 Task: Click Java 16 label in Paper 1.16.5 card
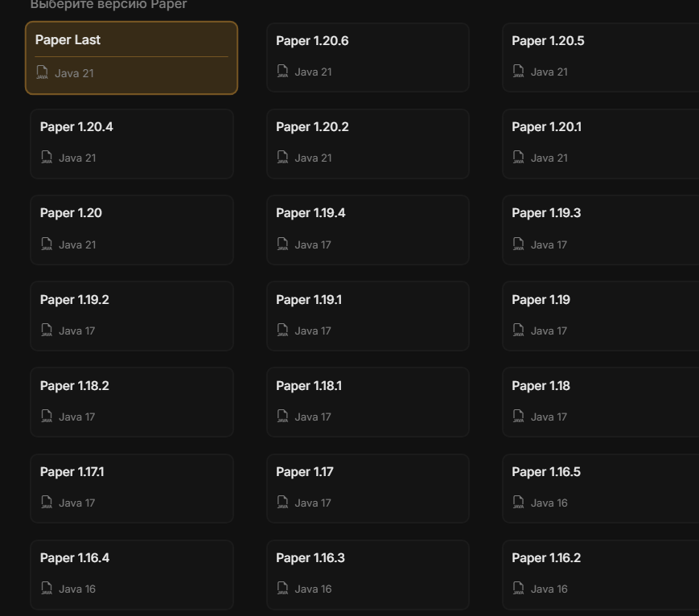pos(549,503)
